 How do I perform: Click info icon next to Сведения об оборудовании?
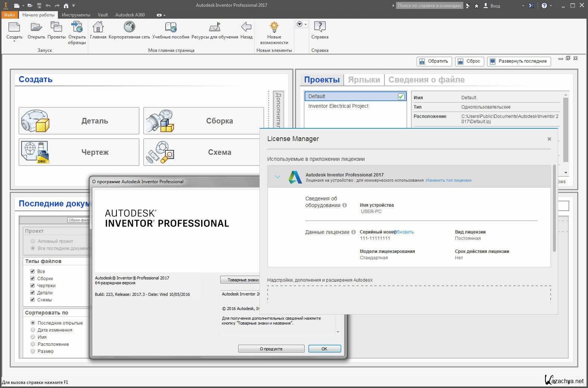(345, 205)
